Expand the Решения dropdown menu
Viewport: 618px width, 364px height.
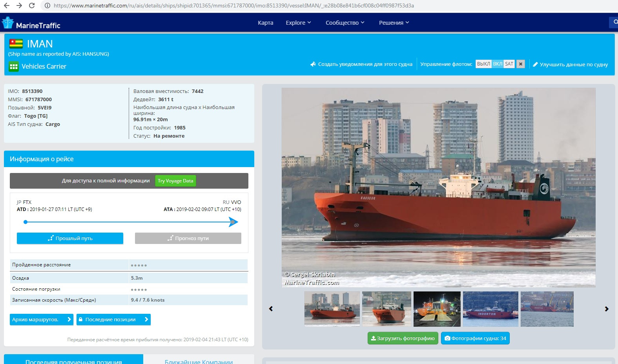click(x=394, y=23)
